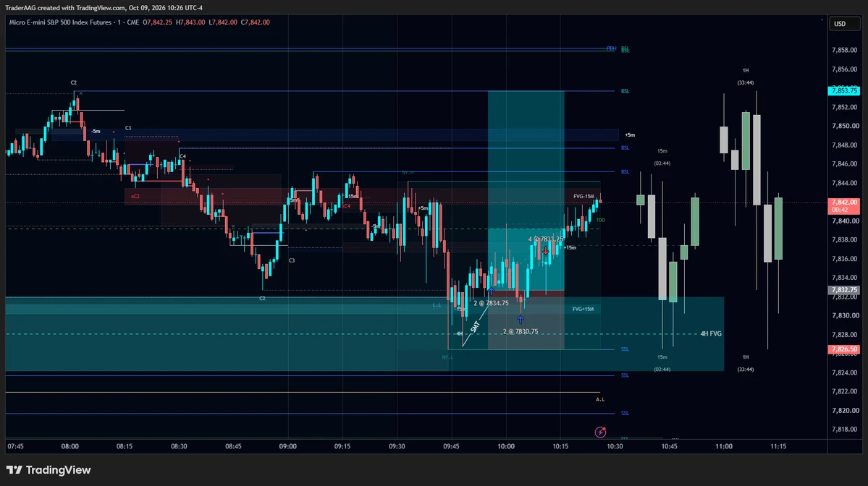
Task: Click the 2 @ 7834.75 order label
Action: tap(491, 303)
